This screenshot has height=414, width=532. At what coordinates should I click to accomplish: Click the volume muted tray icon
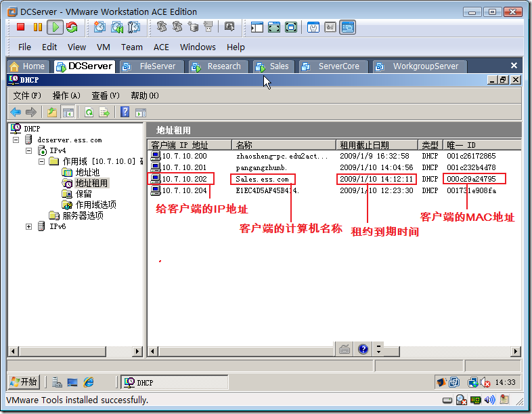(485, 383)
